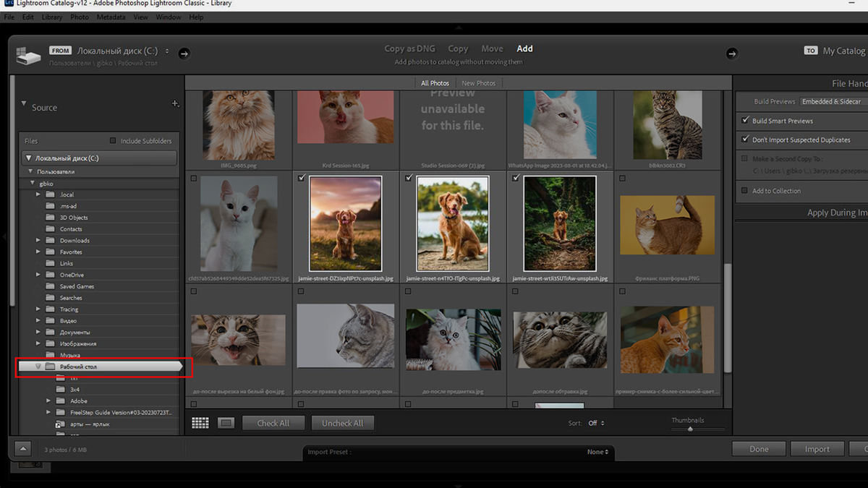Click the Import button
The width and height of the screenshot is (868, 488).
[x=817, y=449]
